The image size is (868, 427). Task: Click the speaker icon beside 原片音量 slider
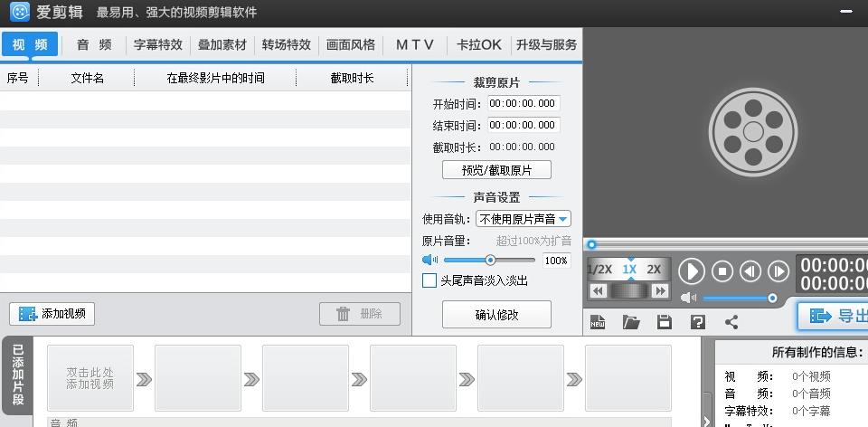(x=429, y=260)
